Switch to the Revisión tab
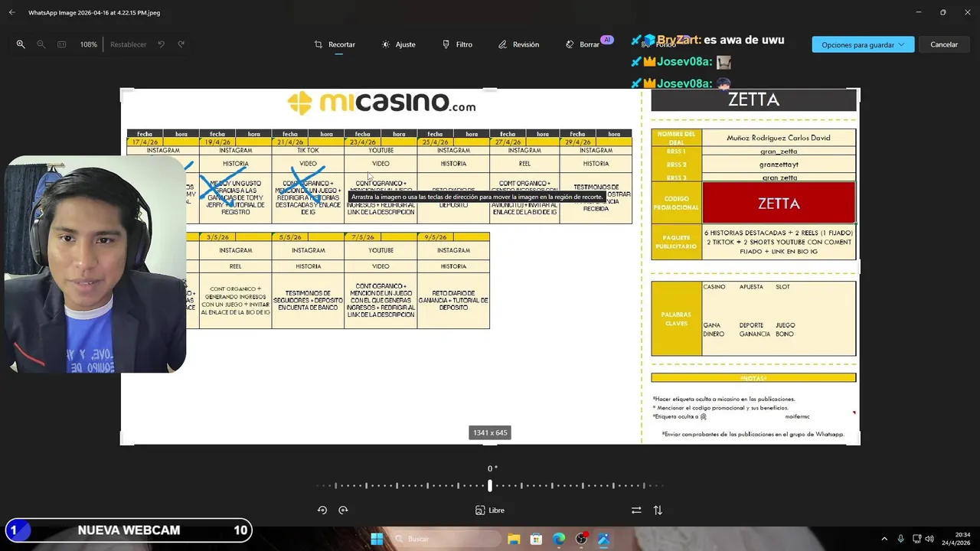The height and width of the screenshot is (551, 980). [x=518, y=44]
